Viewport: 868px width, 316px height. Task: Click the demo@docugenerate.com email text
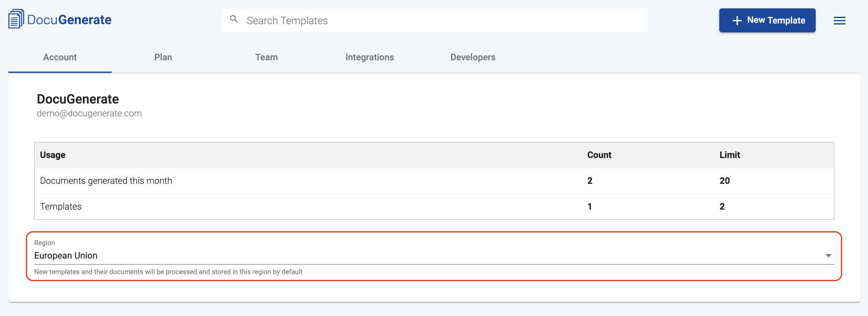click(89, 114)
